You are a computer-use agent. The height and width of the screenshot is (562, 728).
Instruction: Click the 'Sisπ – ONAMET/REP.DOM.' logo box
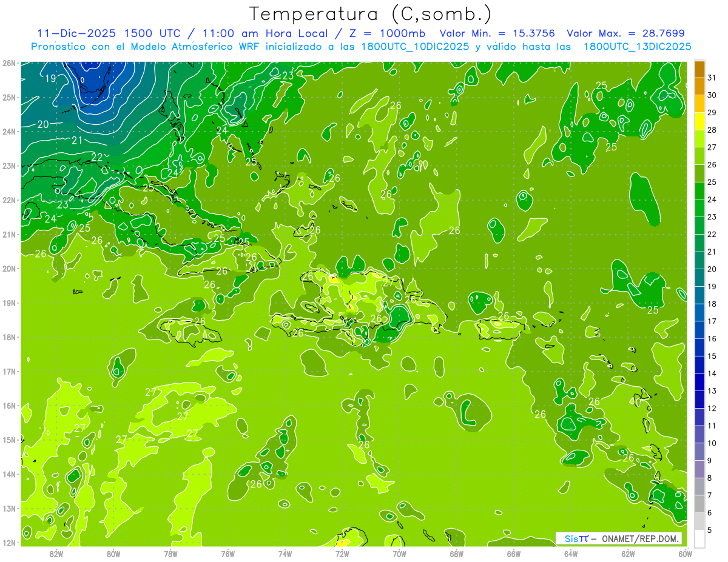(x=619, y=538)
